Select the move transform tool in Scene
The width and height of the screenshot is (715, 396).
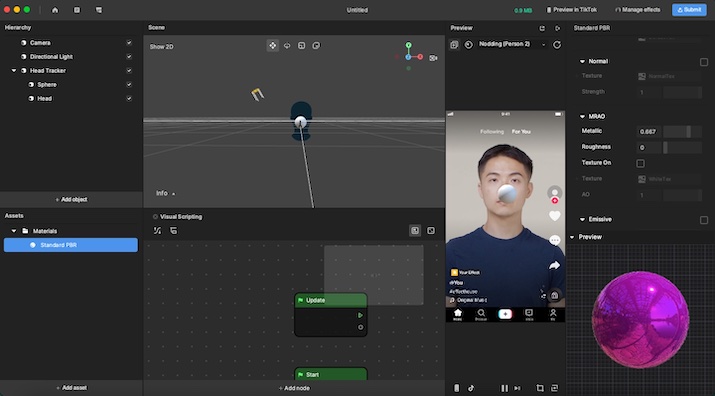pos(272,46)
